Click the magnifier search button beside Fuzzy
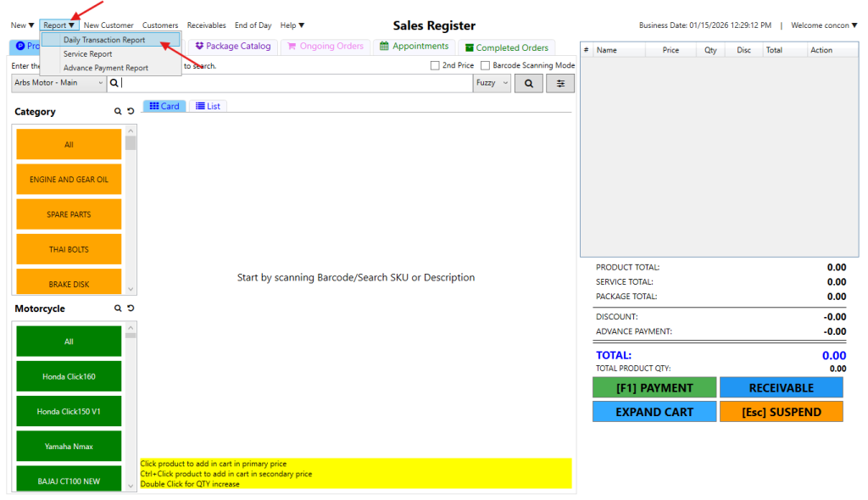The width and height of the screenshot is (868, 500). tap(529, 83)
